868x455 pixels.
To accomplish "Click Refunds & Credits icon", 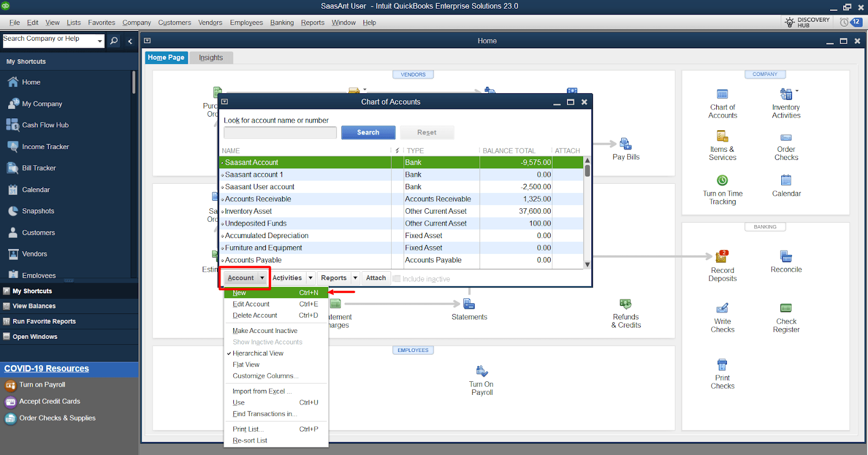I will (x=626, y=304).
